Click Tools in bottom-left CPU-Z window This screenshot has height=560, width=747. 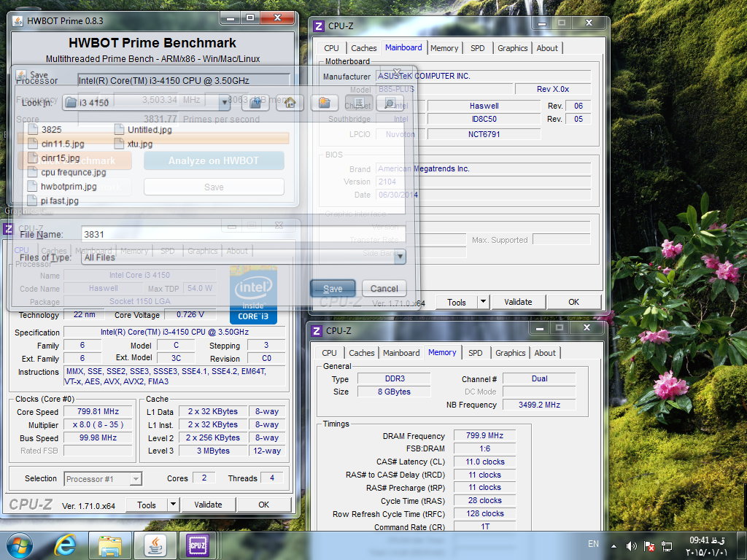(146, 505)
